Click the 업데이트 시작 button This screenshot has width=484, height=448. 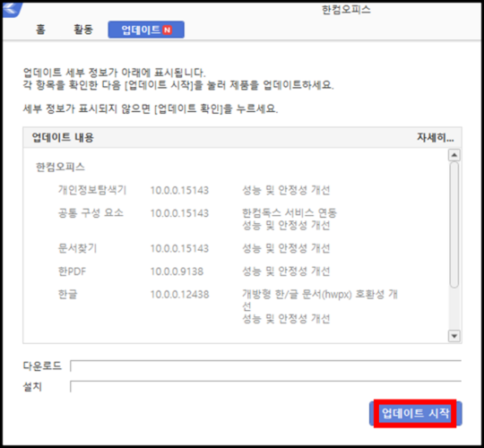click(416, 413)
